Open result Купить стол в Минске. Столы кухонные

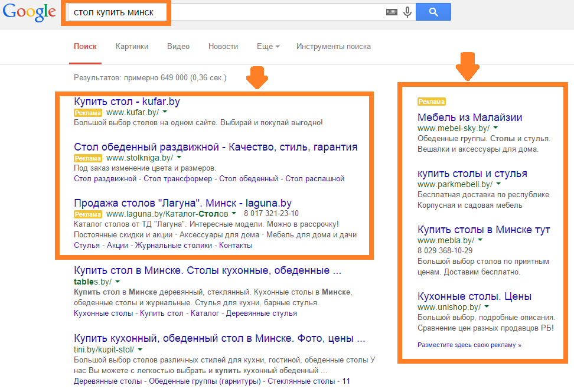(x=207, y=270)
